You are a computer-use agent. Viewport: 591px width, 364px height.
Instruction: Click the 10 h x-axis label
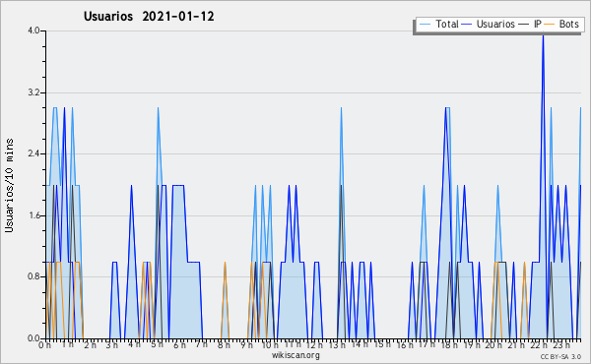tap(270, 345)
